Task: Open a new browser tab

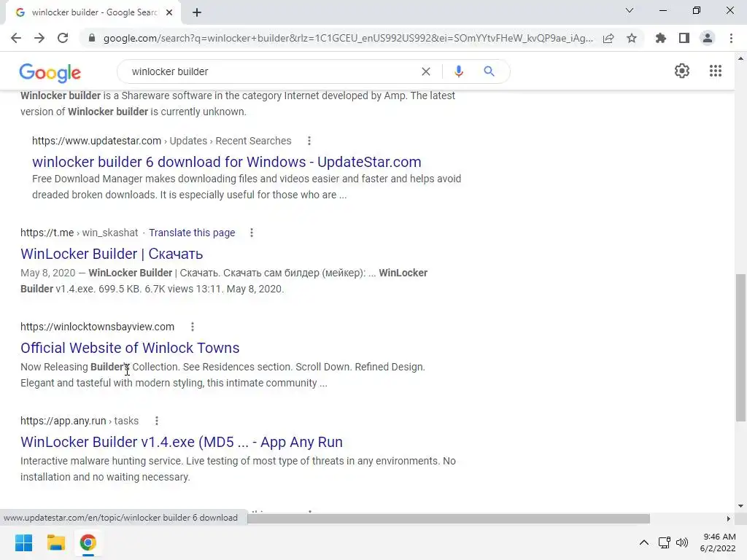Action: [197, 12]
